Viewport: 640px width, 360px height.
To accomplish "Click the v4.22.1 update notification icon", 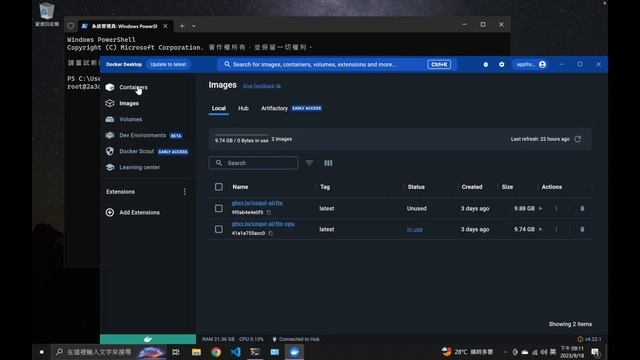I will [x=580, y=339].
